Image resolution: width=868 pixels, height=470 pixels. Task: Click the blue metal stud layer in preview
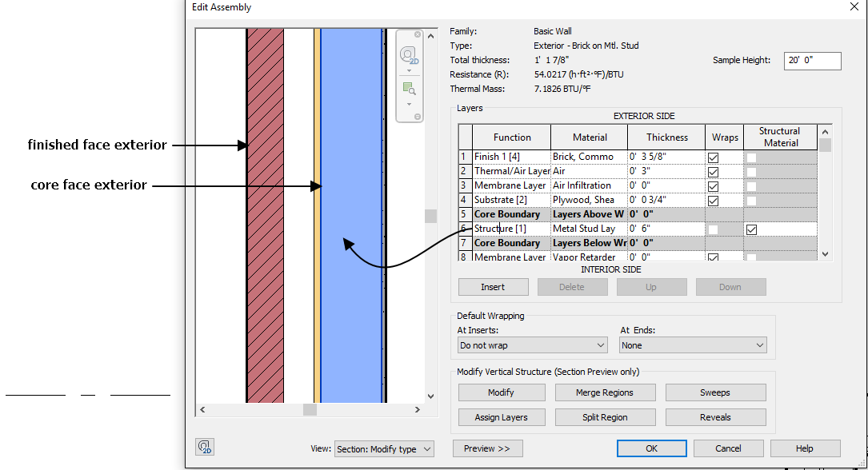pyautogui.click(x=351, y=216)
